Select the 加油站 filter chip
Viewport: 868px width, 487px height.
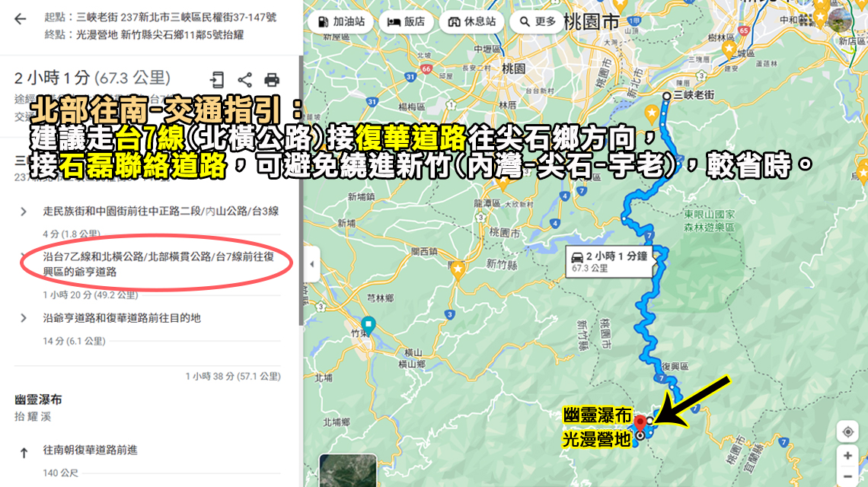coord(341,22)
